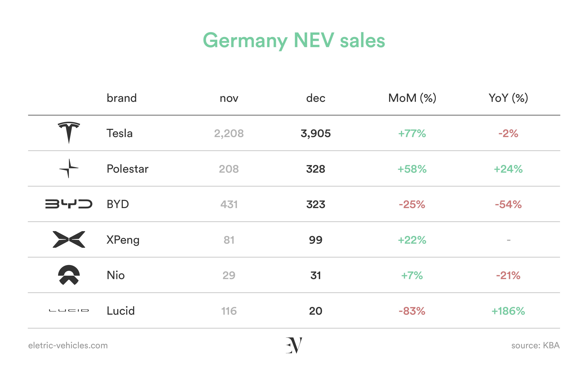Viewport: 588px width, 386px height.
Task: Click the Germany NEV sales title
Action: tap(294, 41)
